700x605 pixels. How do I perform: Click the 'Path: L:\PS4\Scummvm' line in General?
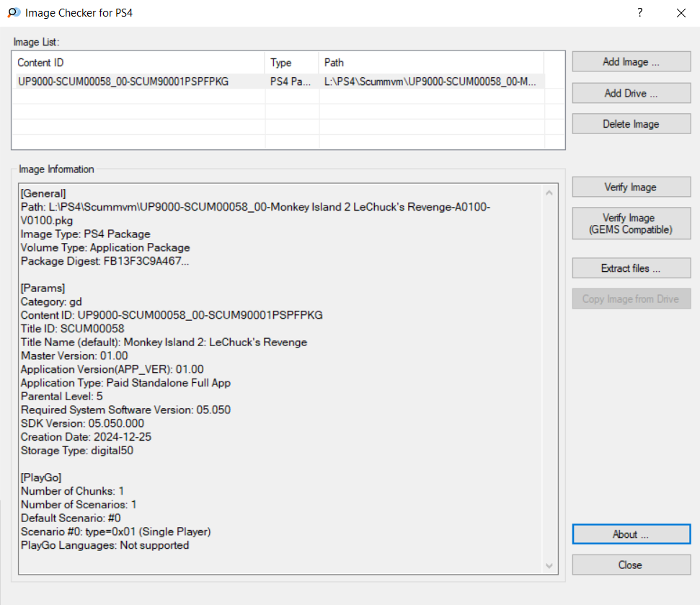(255, 213)
